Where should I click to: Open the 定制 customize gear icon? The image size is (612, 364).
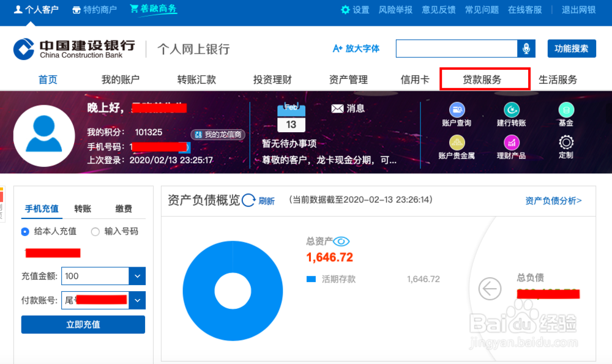(566, 143)
